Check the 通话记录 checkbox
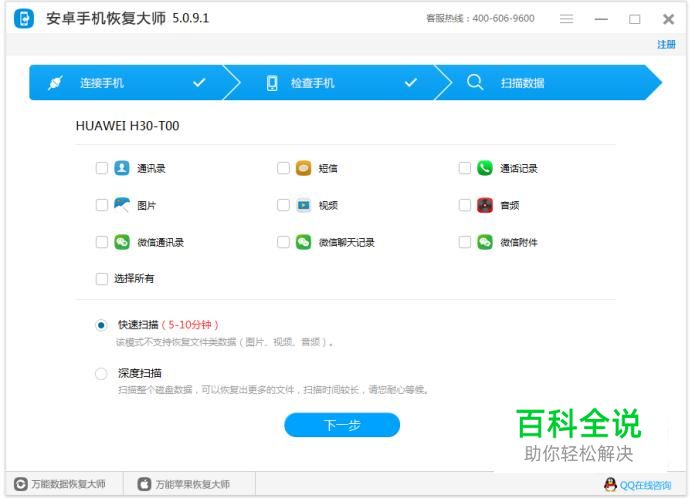The image size is (692, 498). [x=465, y=168]
